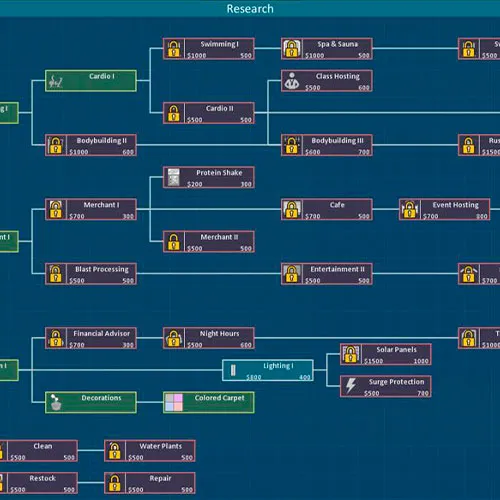Select the Water Plants research node
Viewport: 500px width, 500px height.
pyautogui.click(x=150, y=451)
